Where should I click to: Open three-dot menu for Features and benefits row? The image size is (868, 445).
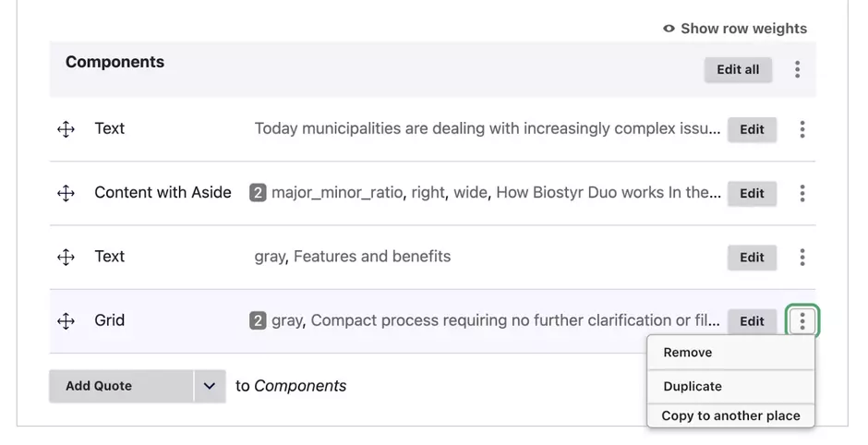point(802,257)
